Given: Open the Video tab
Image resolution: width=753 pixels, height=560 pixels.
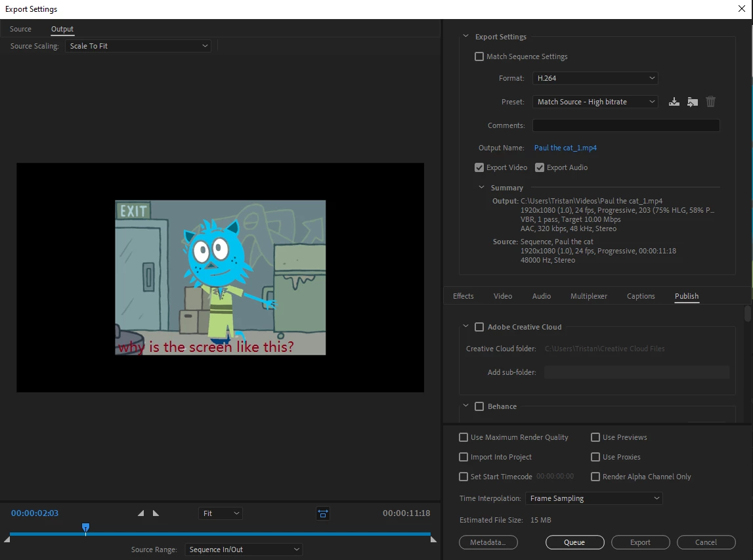Looking at the screenshot, I should (x=503, y=296).
